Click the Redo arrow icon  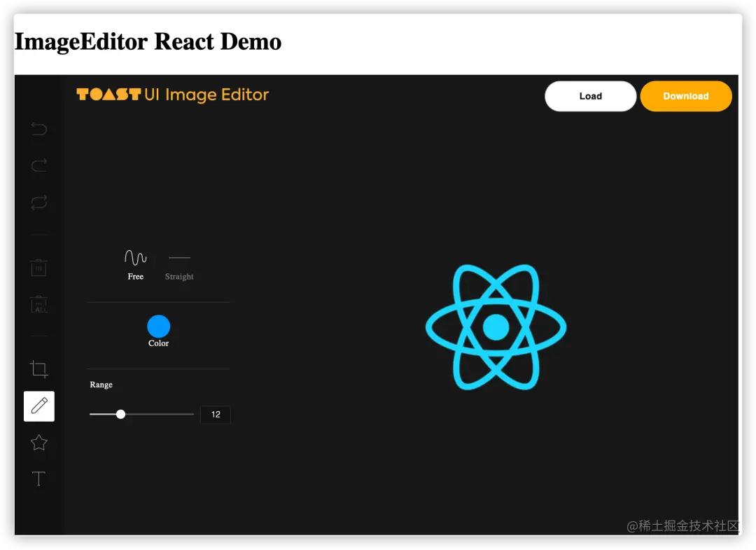[39, 165]
